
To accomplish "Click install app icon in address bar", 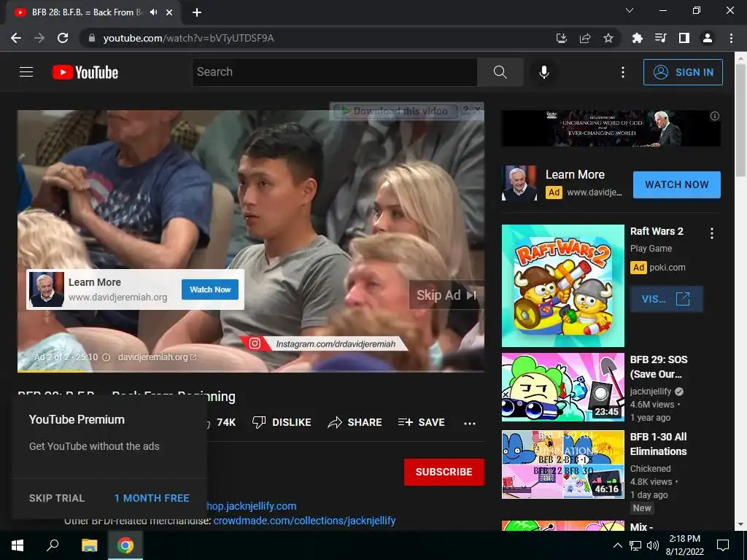I will pyautogui.click(x=562, y=38).
